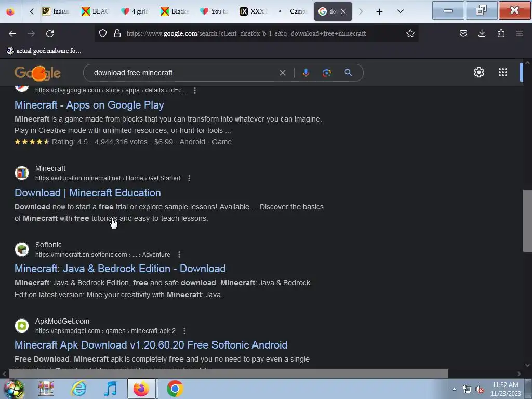
Task: Open the clock showing 11:32 AM
Action: (506, 389)
